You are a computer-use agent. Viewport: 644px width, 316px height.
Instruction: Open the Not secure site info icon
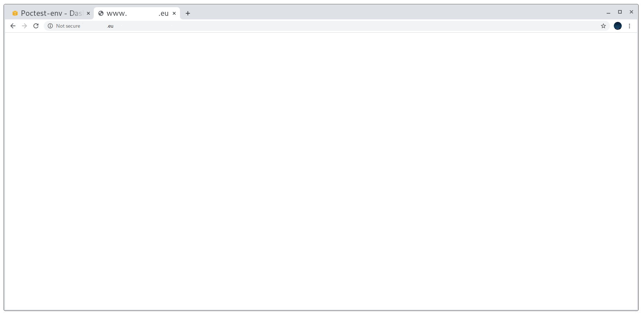coord(50,26)
